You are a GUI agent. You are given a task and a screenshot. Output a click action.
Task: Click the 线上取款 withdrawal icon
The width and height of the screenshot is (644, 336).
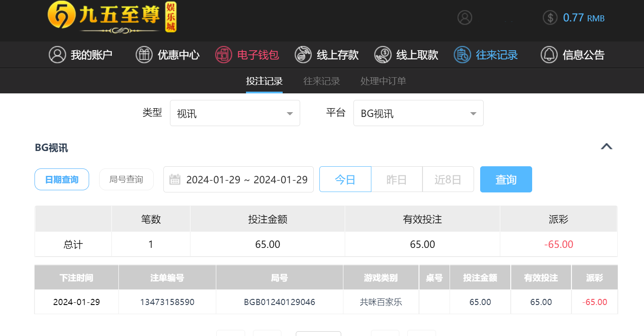pyautogui.click(x=383, y=55)
